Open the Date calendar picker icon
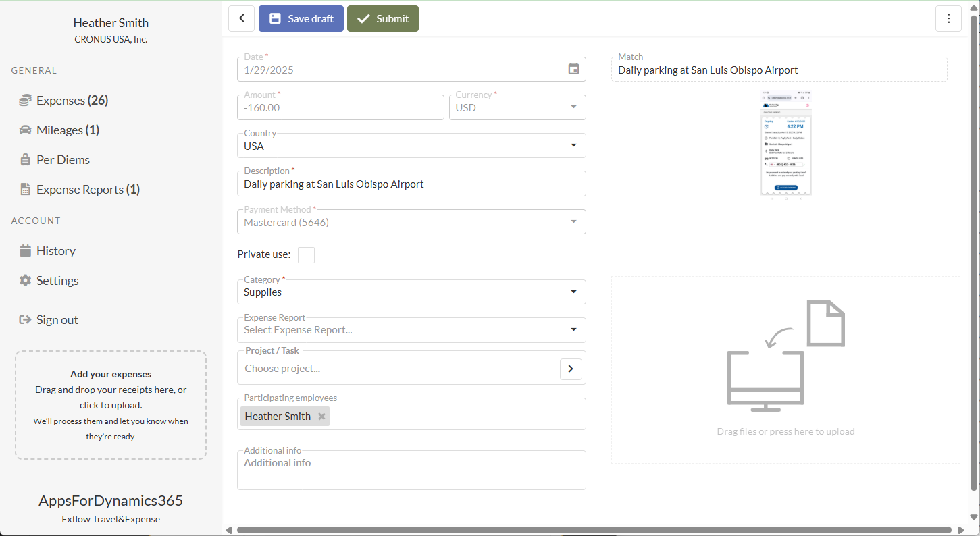 [573, 69]
